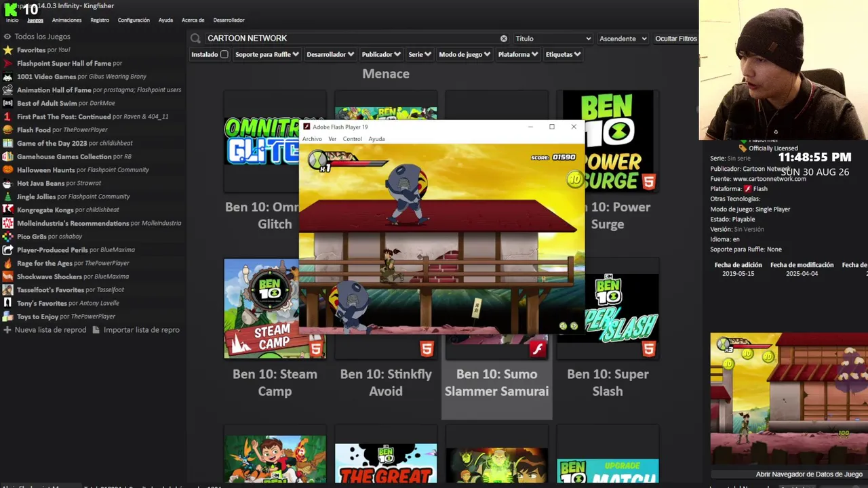Click the www.cartoonnetwork.com source text
Screen dimensions: 868x488
click(770, 179)
